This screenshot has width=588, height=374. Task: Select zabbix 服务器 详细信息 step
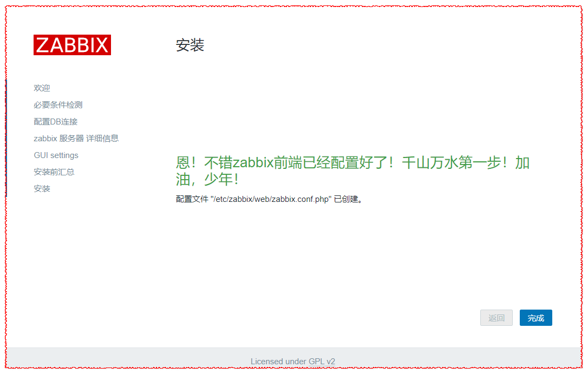tap(76, 138)
